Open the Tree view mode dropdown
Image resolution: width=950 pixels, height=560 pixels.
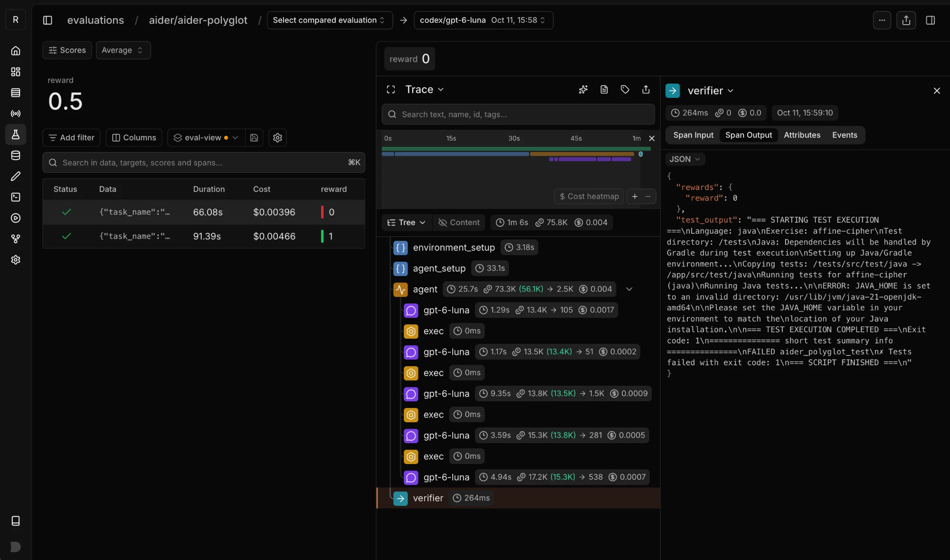coord(407,223)
